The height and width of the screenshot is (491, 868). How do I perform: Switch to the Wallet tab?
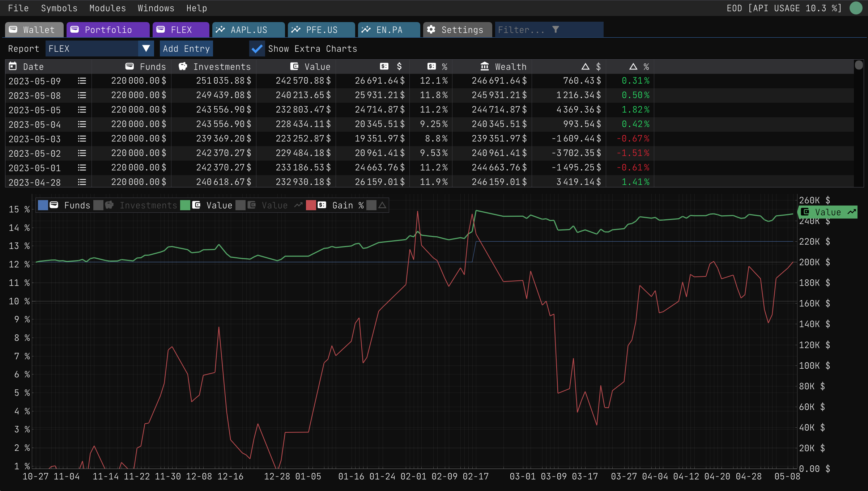(x=34, y=30)
